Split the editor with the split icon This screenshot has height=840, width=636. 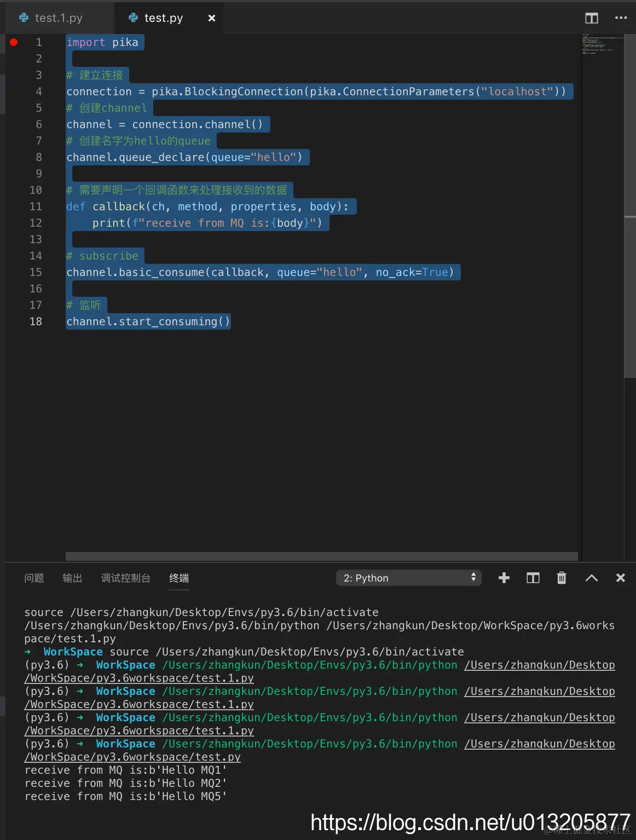[592, 18]
